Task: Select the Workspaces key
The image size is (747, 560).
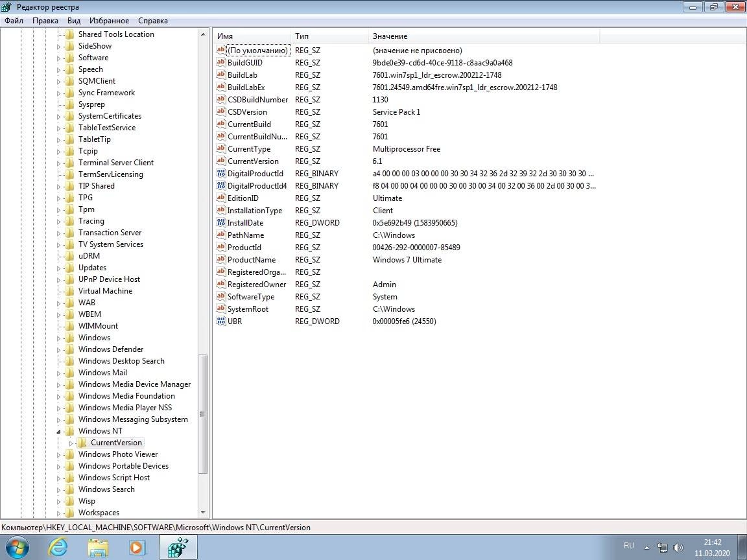Action: [x=99, y=513]
